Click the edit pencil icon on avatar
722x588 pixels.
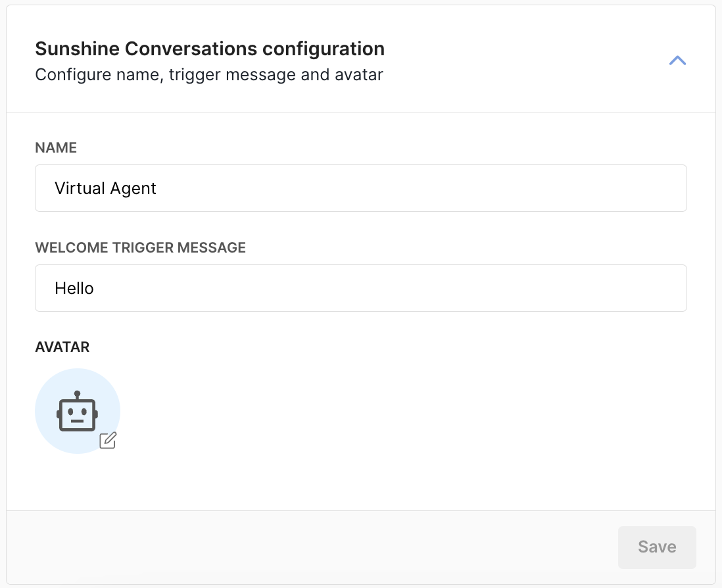click(108, 441)
